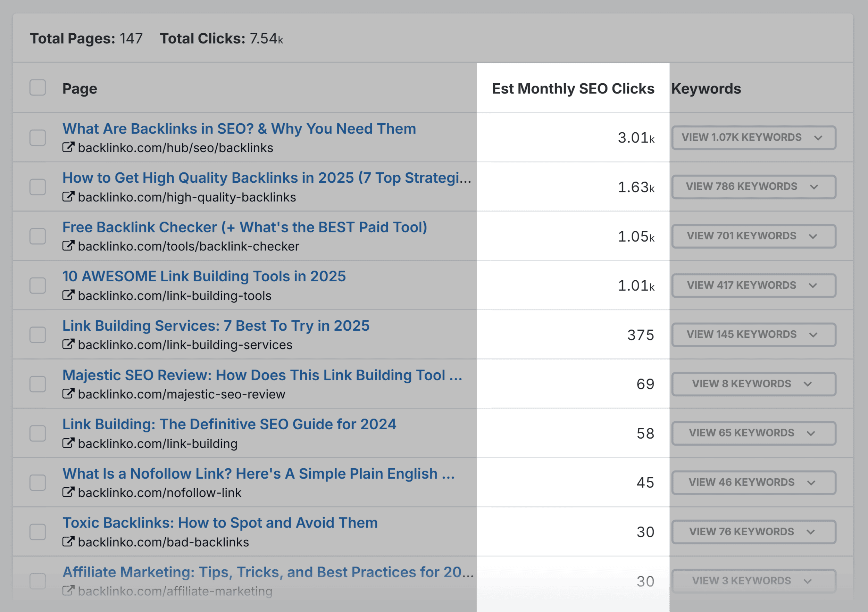Click the 1.01k clicks value

pyautogui.click(x=636, y=286)
